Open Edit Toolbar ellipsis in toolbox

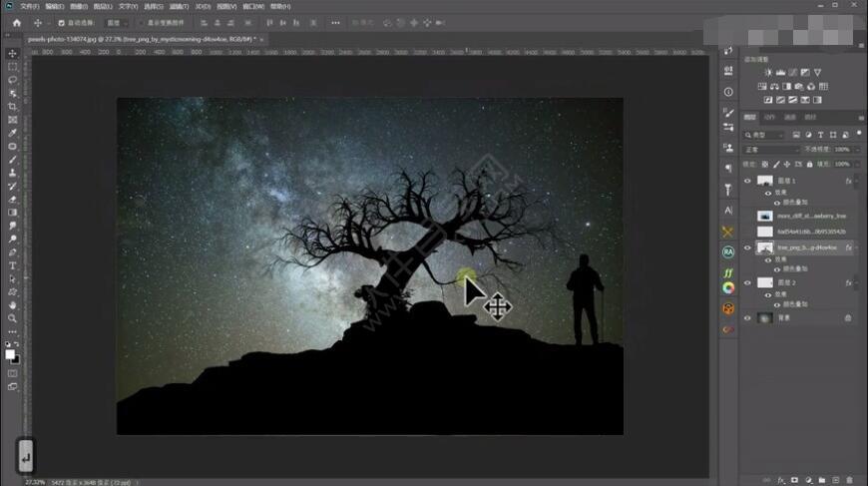(x=12, y=332)
